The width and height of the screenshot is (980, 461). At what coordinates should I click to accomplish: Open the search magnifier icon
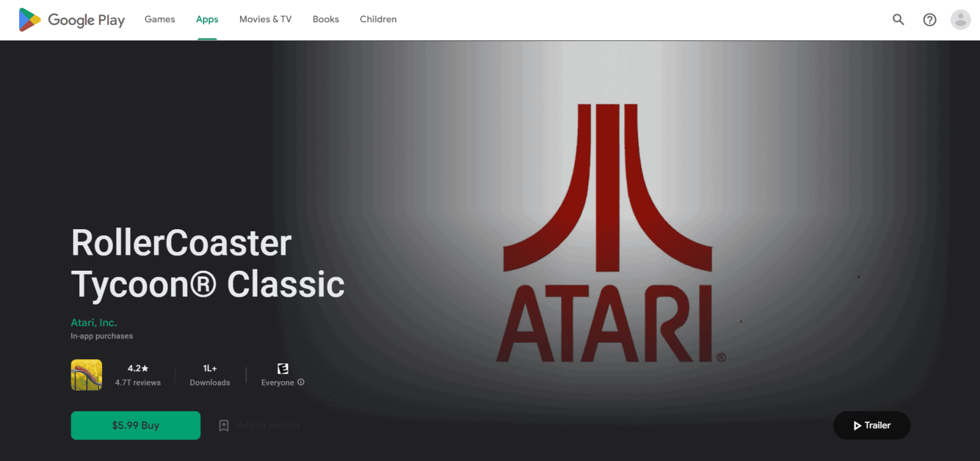[x=898, y=20]
